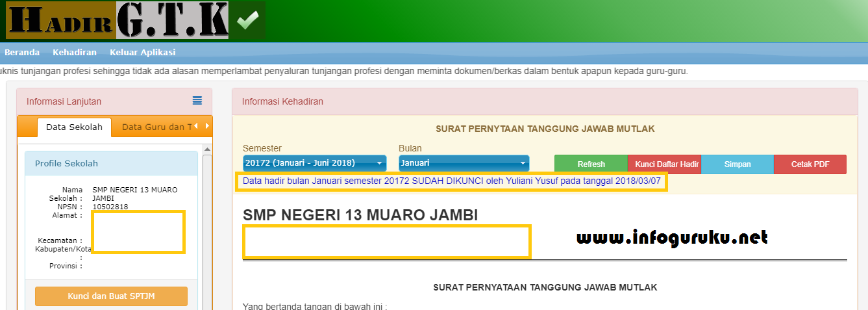This screenshot has height=310, width=868.
Task: Click the Cetak PDF button
Action: pyautogui.click(x=810, y=164)
